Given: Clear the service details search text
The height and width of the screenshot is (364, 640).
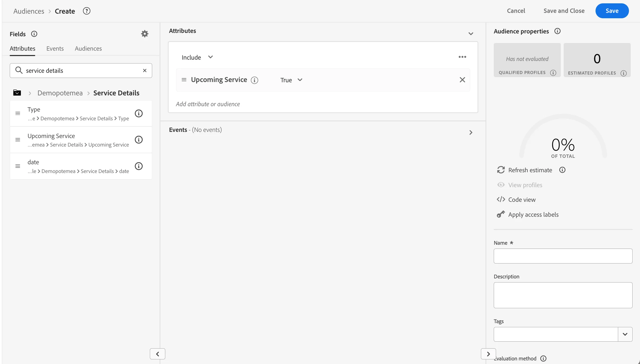Looking at the screenshot, I should coord(145,70).
